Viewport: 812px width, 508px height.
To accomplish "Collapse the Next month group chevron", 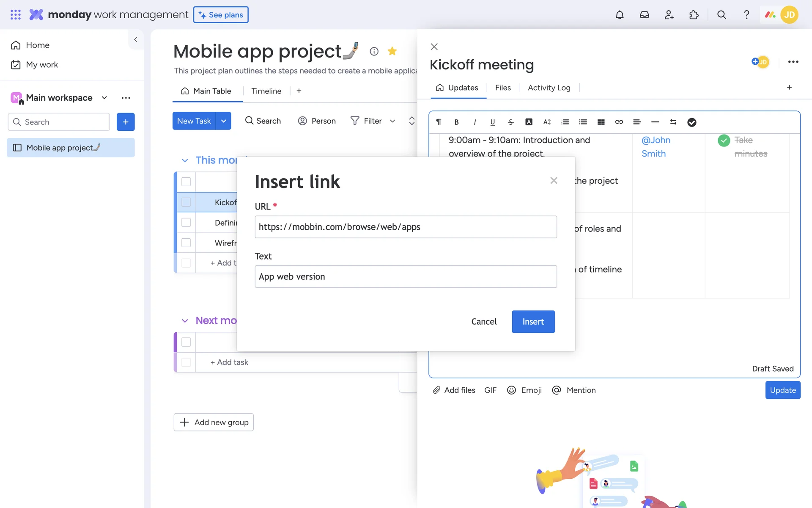I will pyautogui.click(x=185, y=321).
